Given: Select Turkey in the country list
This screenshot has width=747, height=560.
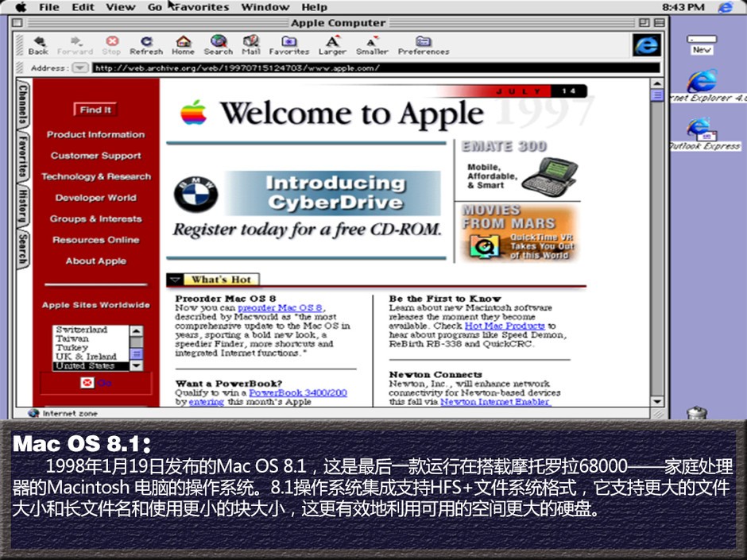Looking at the screenshot, I should point(90,348).
